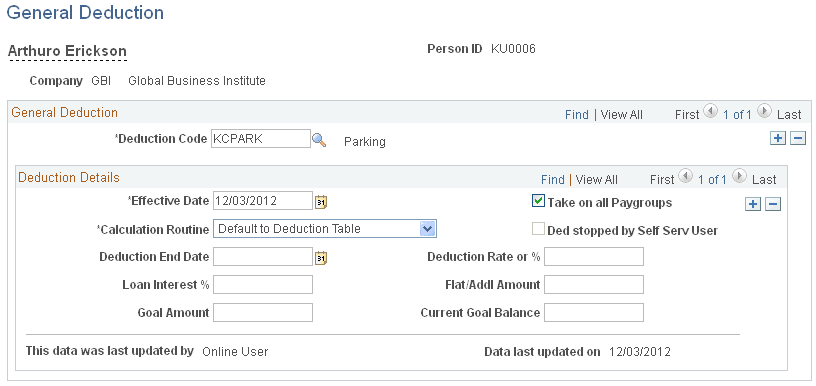Focus the Deduction End Date field
Image resolution: width=816 pixels, height=386 pixels.
pos(263,256)
